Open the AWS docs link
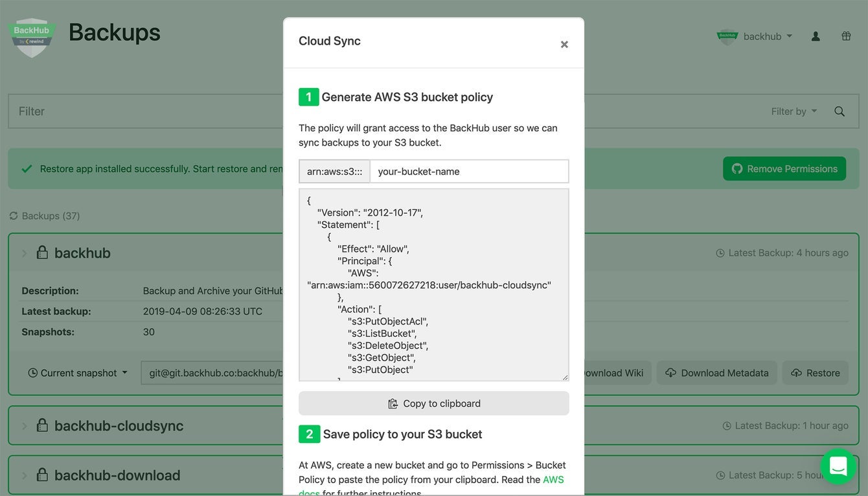Screen dimensions: 868x496 (x=553, y=480)
